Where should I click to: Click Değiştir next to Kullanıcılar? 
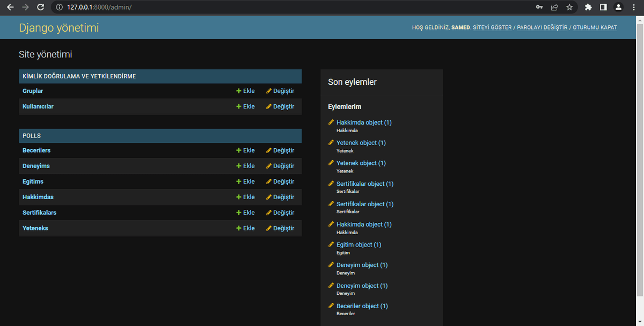click(280, 107)
